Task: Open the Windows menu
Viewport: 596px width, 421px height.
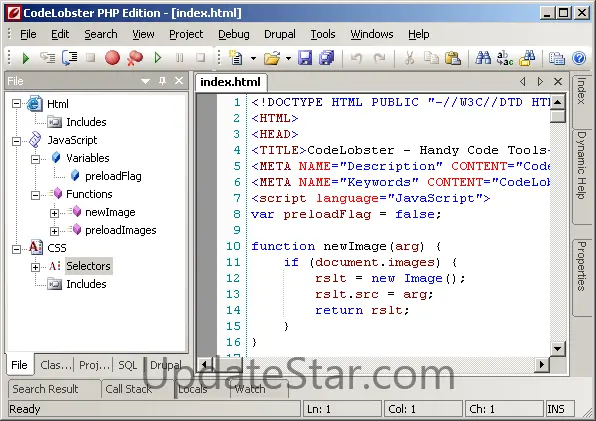Action: pyautogui.click(x=372, y=34)
